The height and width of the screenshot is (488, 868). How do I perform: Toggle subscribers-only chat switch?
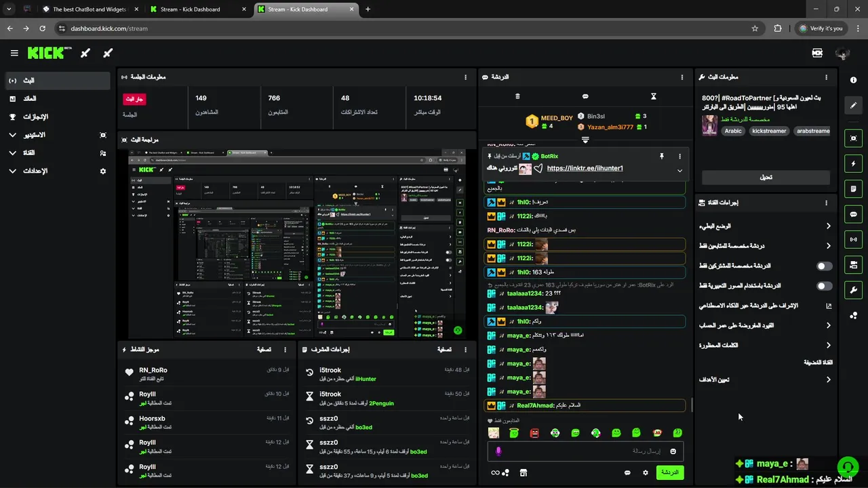(825, 266)
